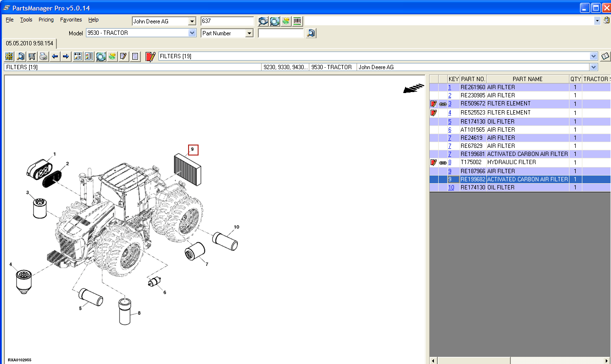Select the HYDRAULIC FILTER row text
This screenshot has width=611, height=364.
tap(511, 162)
